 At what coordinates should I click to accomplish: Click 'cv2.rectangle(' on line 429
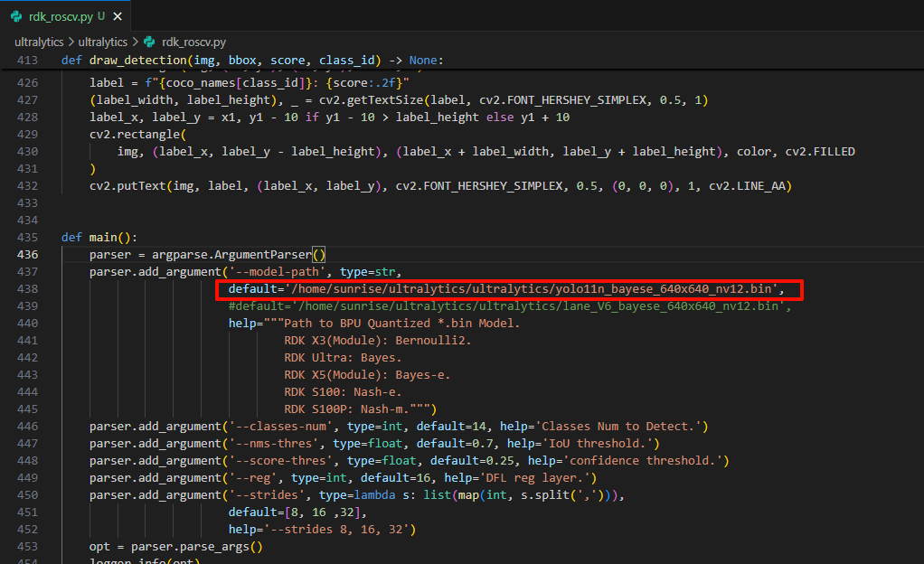click(x=138, y=135)
